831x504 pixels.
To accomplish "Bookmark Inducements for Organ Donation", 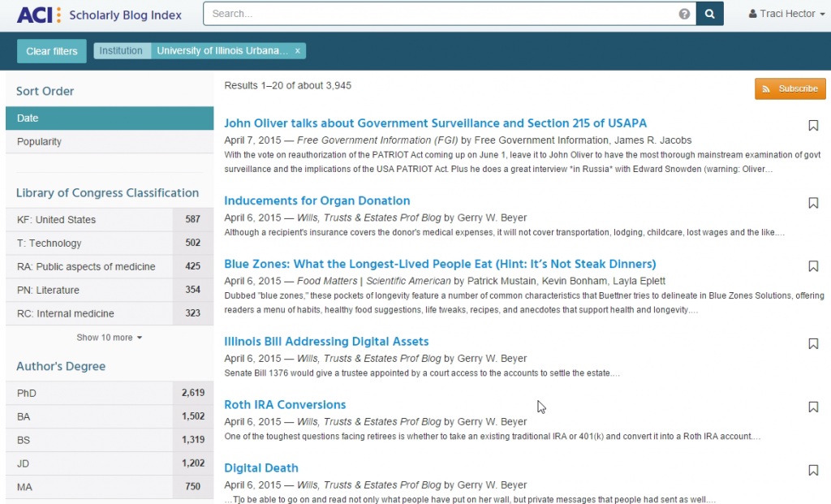I will [813, 203].
